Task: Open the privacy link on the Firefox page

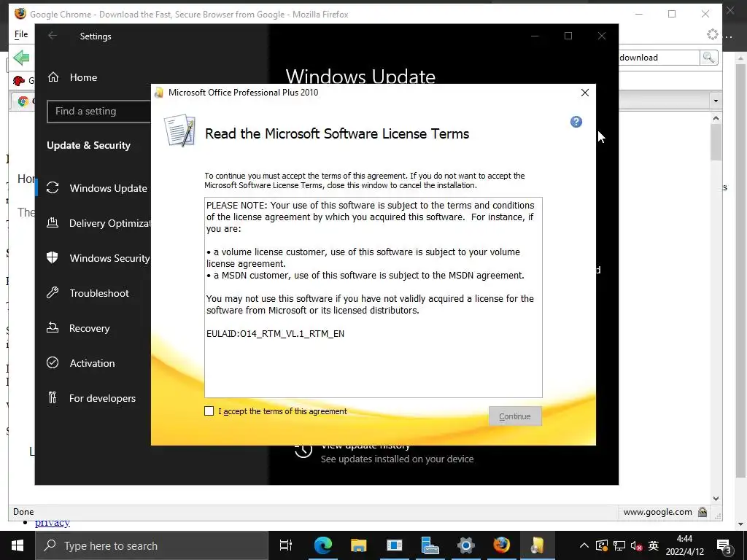Action: click(53, 523)
